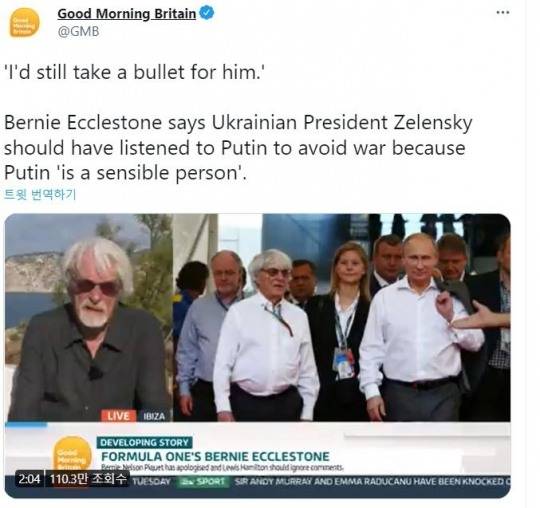Click the 2:04 video duration badge

coord(29,479)
